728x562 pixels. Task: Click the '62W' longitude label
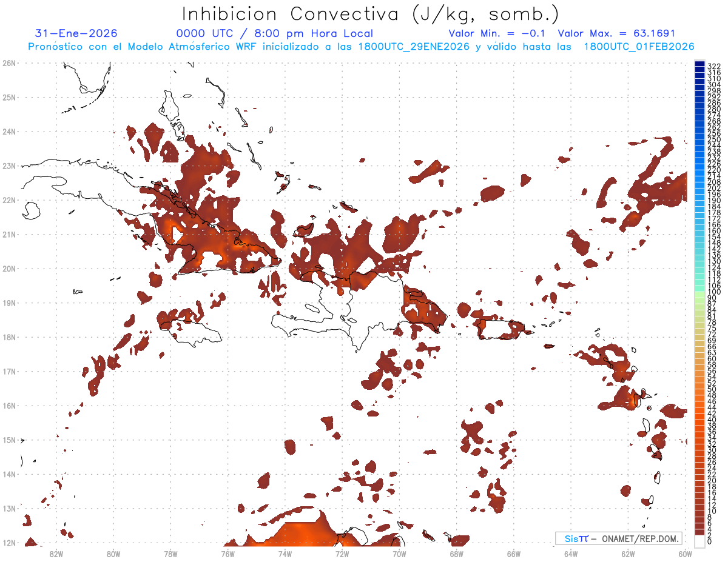point(628,554)
